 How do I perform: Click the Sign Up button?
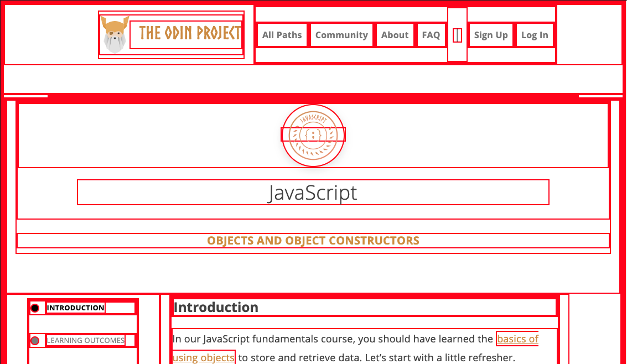[490, 34]
